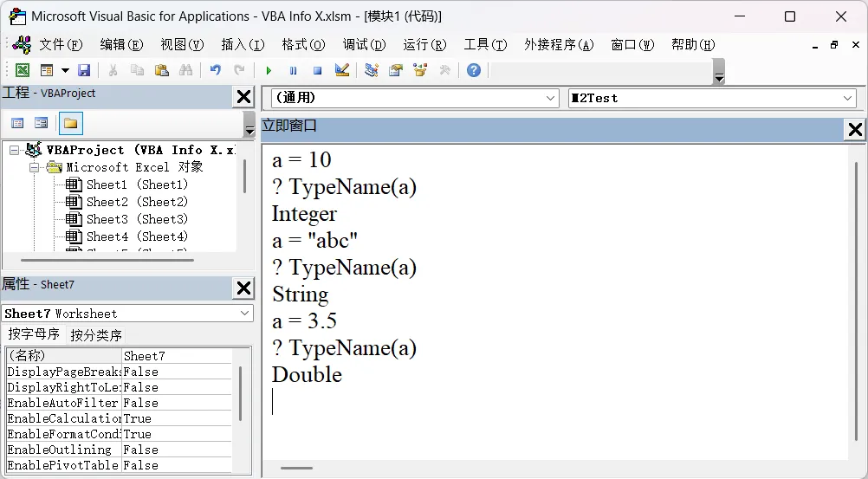Open the 格式(O) menu
Image resolution: width=868 pixels, height=479 pixels.
tap(303, 45)
